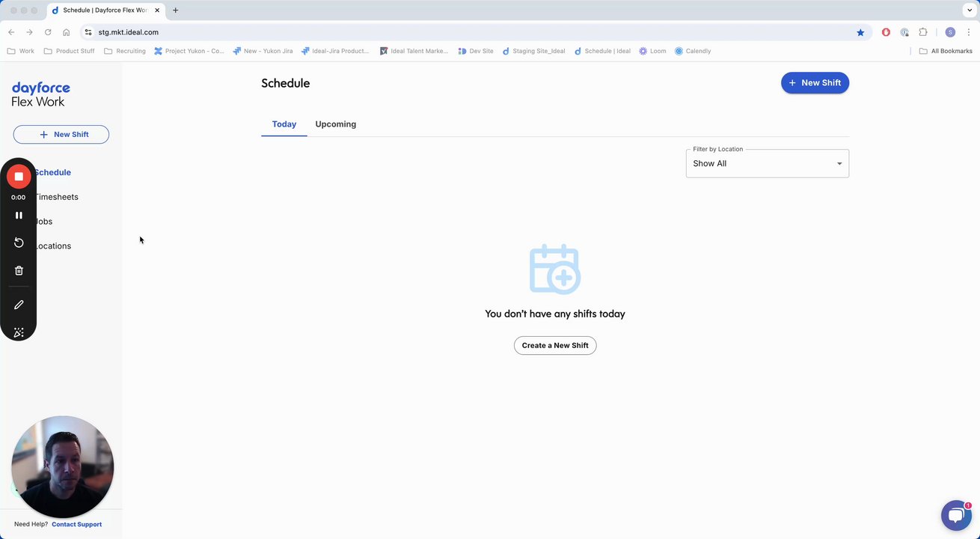This screenshot has width=980, height=539.
Task: Click the Safari-style extension icon beside ad-blocker
Action: point(904,32)
